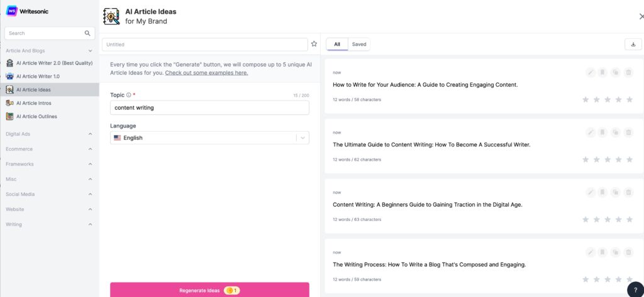Open the 'Check out some examples here' link
The width and height of the screenshot is (644, 297).
[x=206, y=73]
